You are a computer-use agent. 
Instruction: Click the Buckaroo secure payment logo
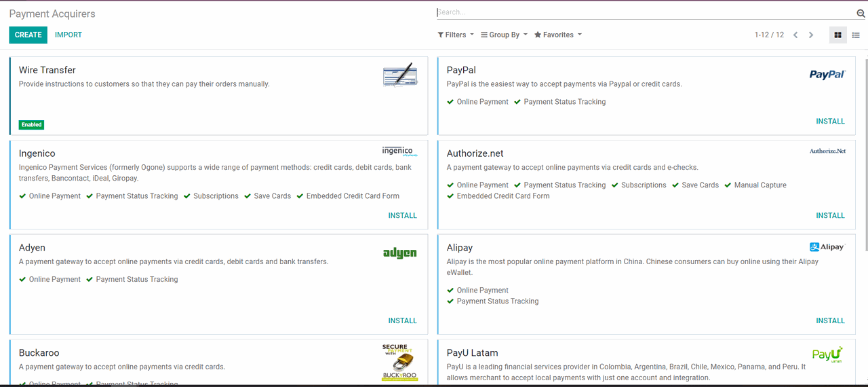pos(400,362)
